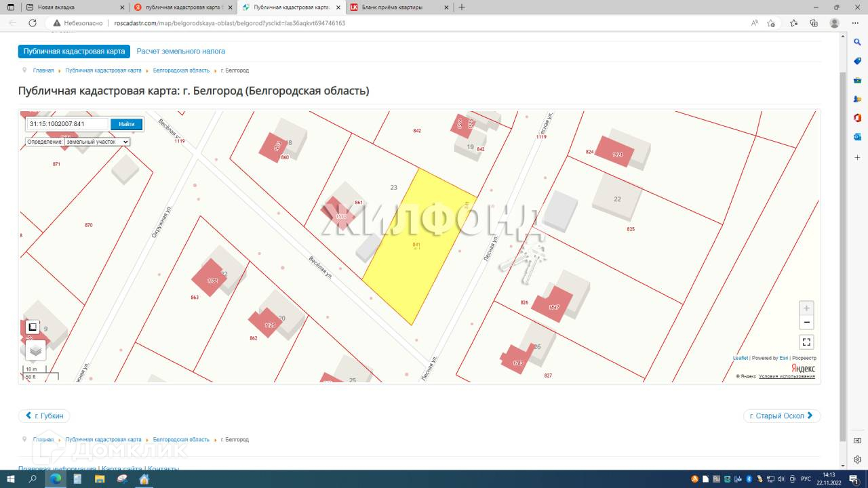Open Yandex 'Условия использования' link
The image size is (868, 488).
(x=787, y=376)
